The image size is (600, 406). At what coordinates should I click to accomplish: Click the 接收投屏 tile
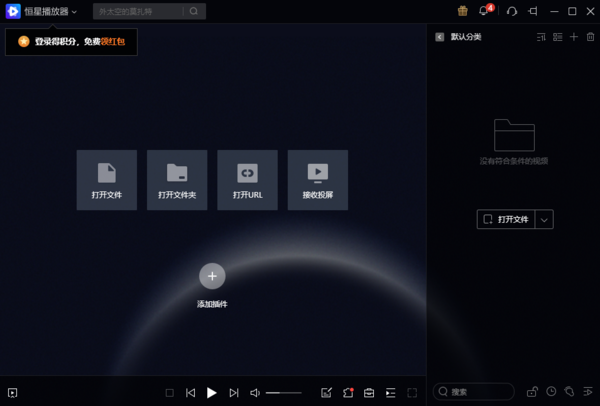[x=318, y=180]
